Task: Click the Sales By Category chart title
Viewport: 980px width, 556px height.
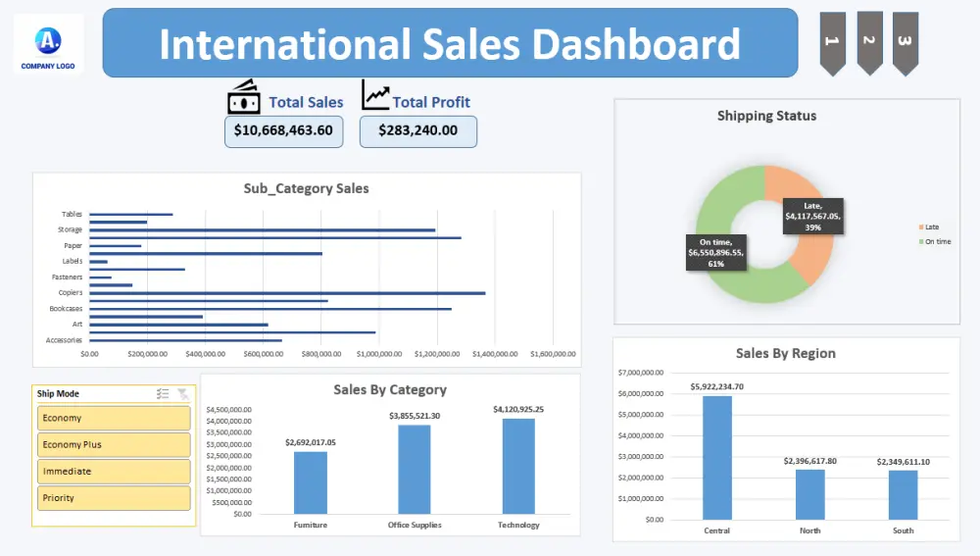Action: coord(390,389)
